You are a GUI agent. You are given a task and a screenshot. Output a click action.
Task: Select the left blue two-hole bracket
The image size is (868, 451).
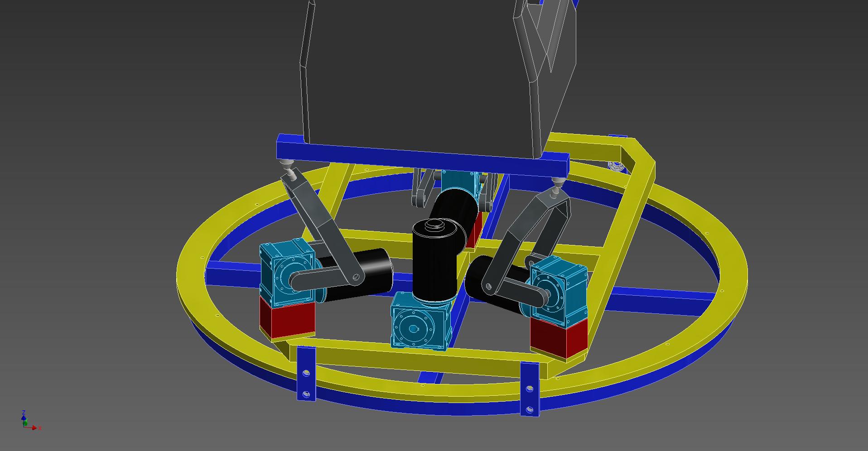[306, 374]
